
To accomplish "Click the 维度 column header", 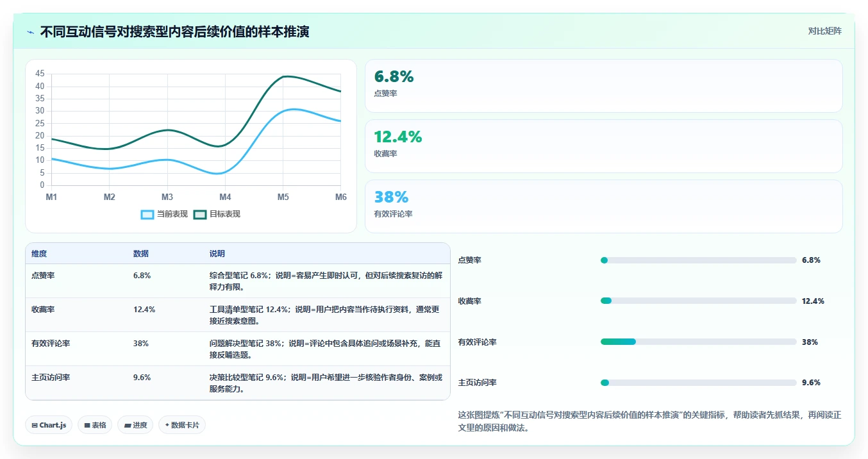I will [39, 254].
